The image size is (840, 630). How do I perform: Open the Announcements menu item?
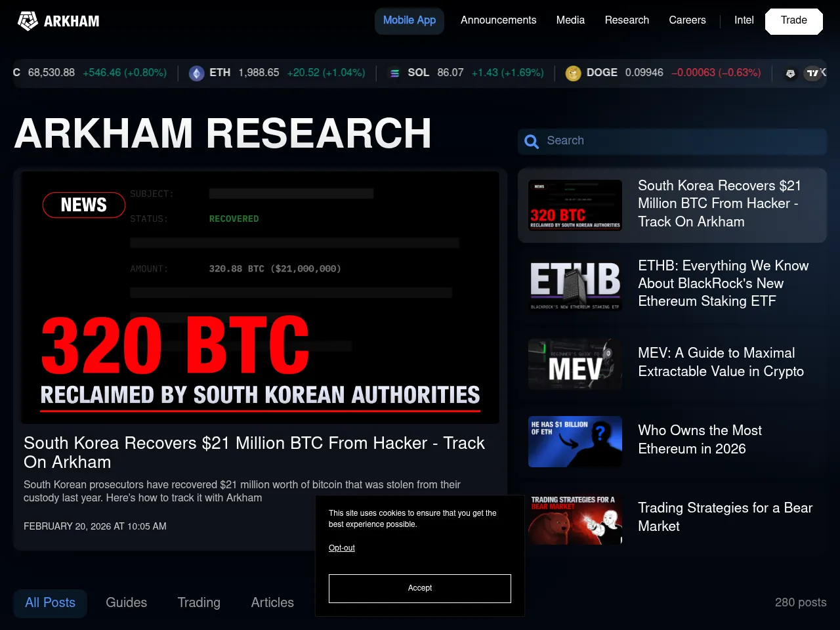click(498, 20)
